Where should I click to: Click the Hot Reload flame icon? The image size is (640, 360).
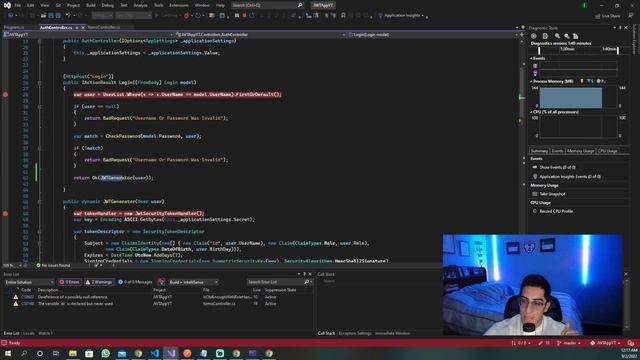click(x=186, y=16)
